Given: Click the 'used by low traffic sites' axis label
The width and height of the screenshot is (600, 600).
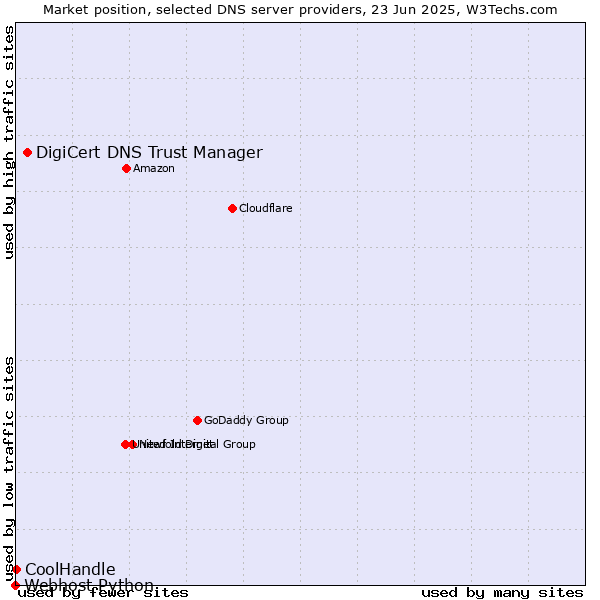Looking at the screenshot, I should (x=9, y=469).
